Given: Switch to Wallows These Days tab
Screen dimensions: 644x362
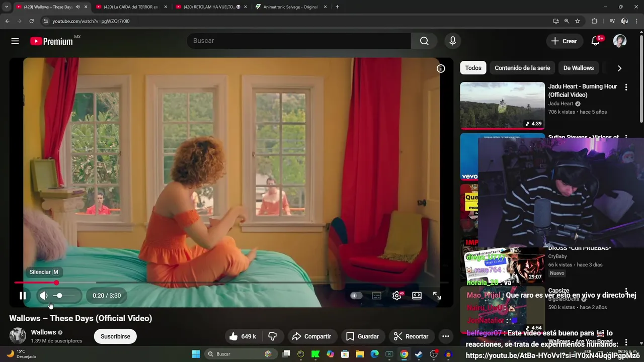Looking at the screenshot, I should coord(48,7).
